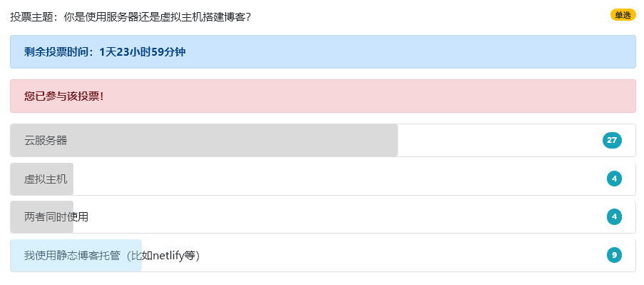Click the vote count badge for 虚拟主机

coord(614,179)
